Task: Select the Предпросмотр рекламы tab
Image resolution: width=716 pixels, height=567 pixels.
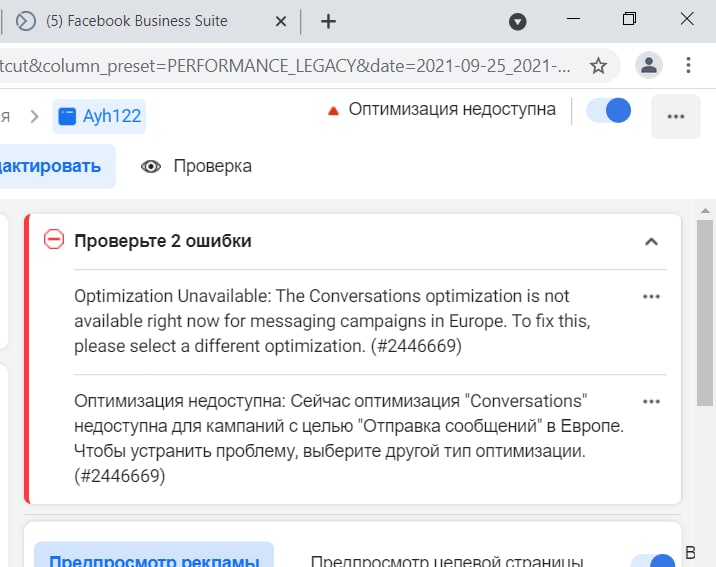Action: (154, 557)
